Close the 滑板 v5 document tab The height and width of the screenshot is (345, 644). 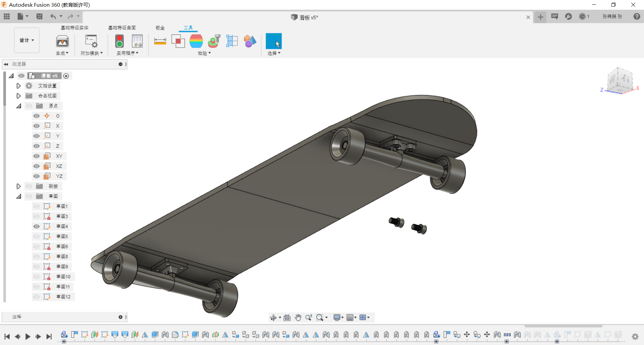click(x=528, y=17)
